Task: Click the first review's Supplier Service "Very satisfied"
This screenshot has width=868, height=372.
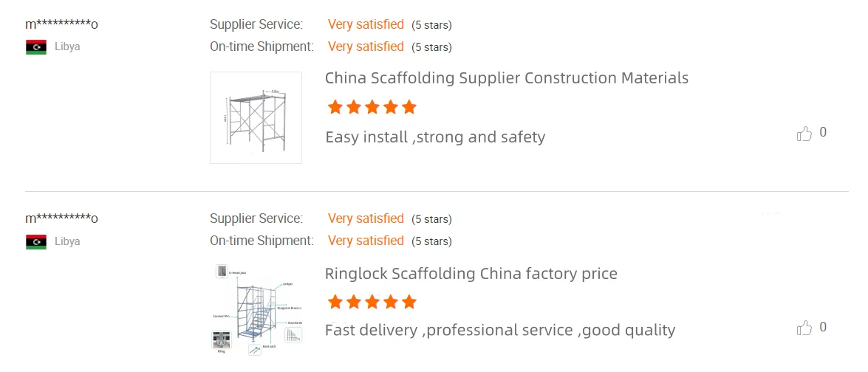Action: pyautogui.click(x=366, y=24)
